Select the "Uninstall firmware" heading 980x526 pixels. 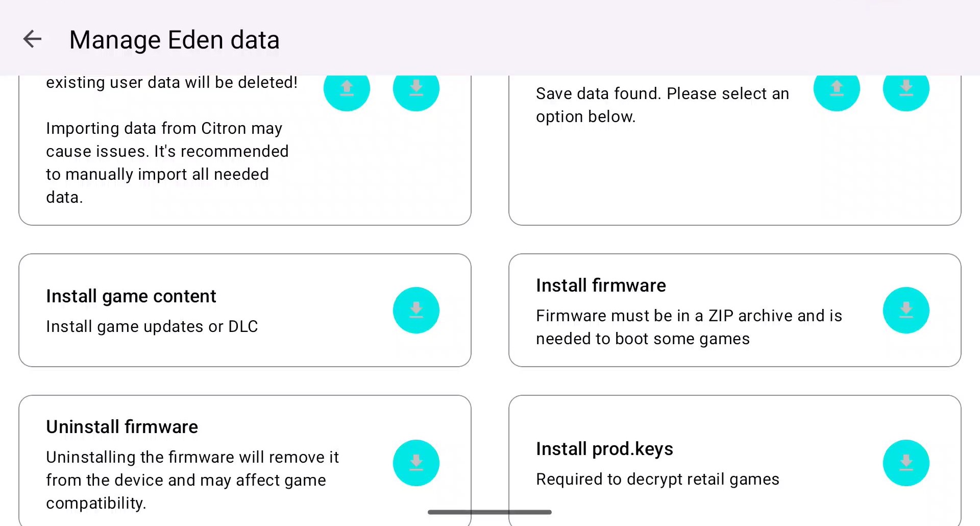pos(122,427)
